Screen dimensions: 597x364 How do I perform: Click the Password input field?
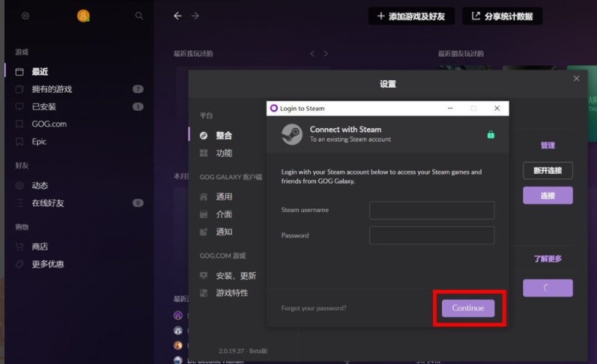(x=431, y=235)
